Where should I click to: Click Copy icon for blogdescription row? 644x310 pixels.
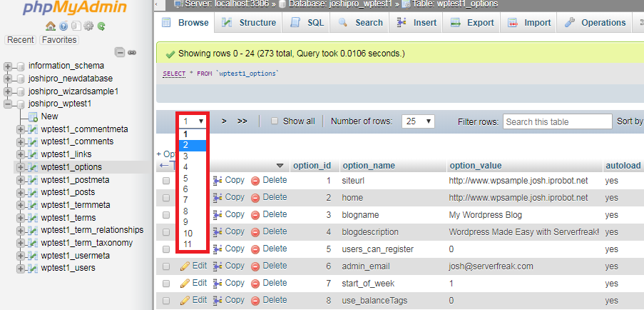point(218,232)
